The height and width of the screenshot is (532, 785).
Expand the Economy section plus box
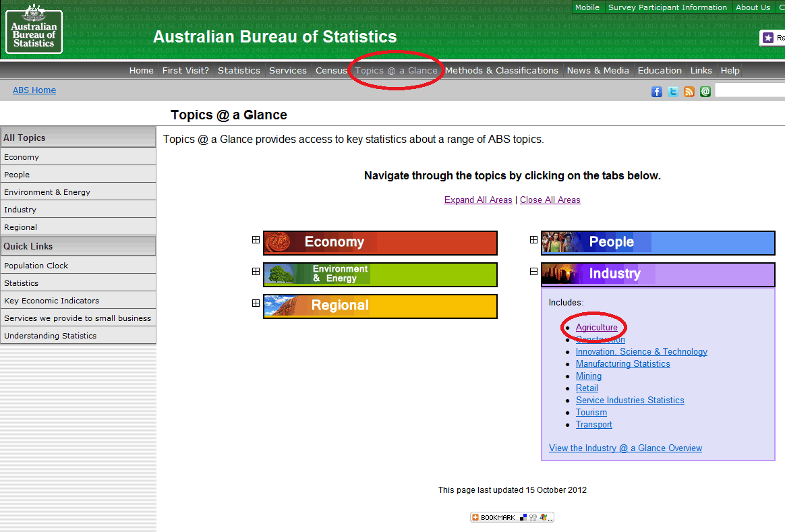click(256, 239)
